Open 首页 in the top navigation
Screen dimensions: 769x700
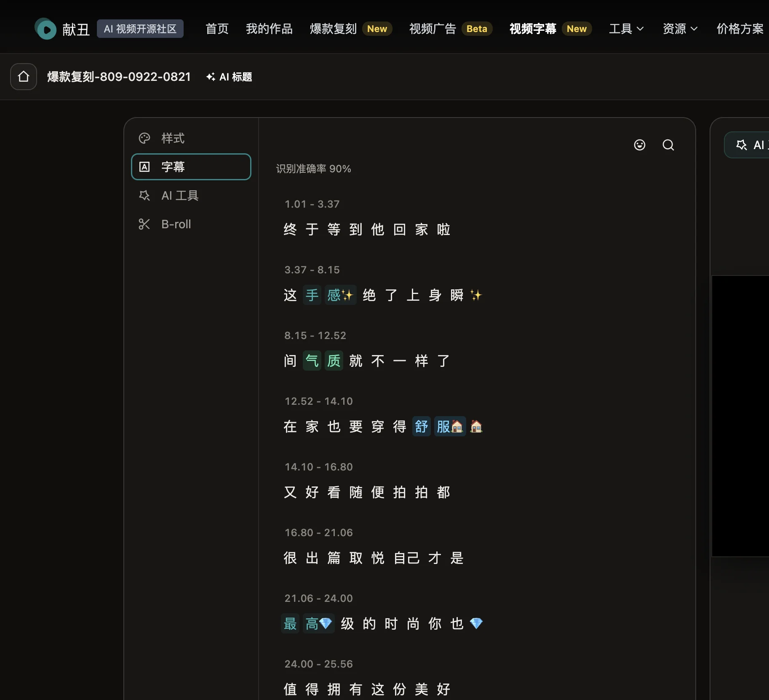pos(217,29)
